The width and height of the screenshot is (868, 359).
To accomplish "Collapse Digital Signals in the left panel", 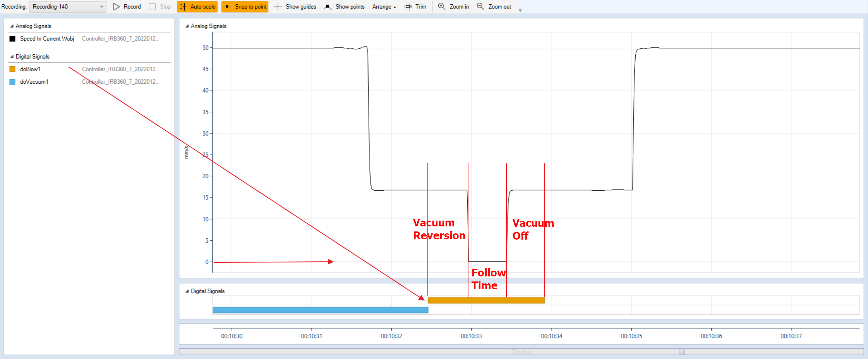I will [x=12, y=57].
